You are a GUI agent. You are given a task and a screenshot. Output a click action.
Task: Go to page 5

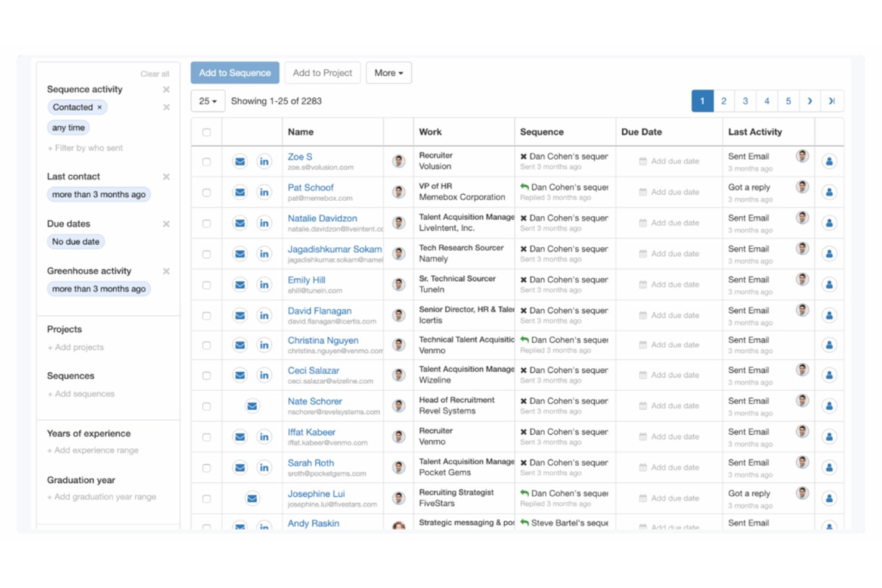click(x=788, y=101)
